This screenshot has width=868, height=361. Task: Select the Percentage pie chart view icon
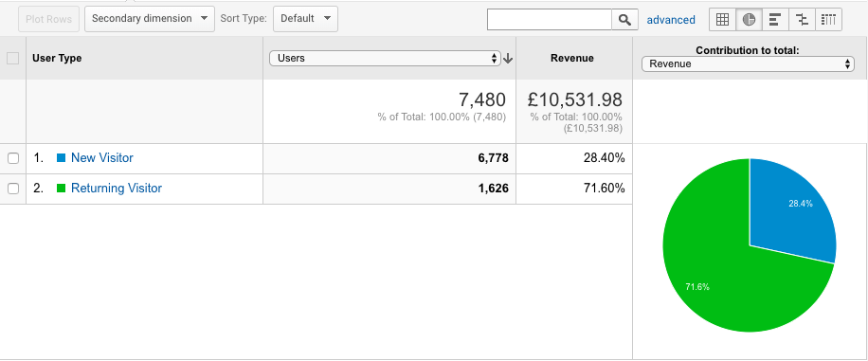749,19
